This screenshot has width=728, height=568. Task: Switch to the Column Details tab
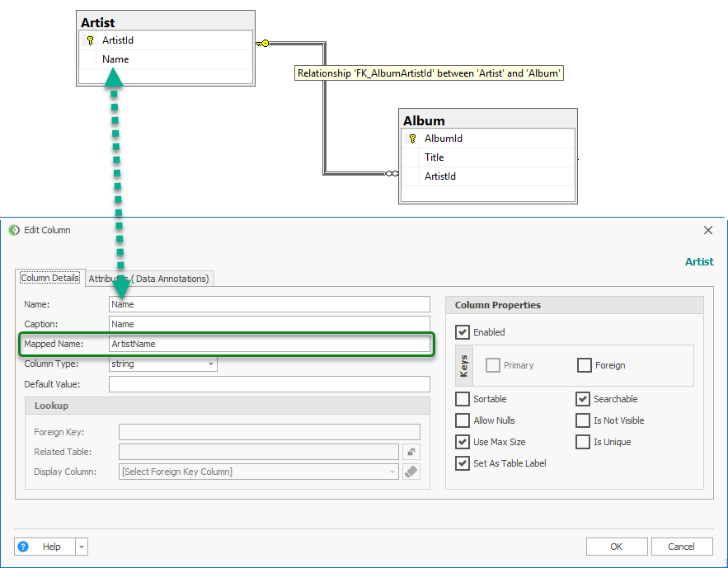(50, 278)
